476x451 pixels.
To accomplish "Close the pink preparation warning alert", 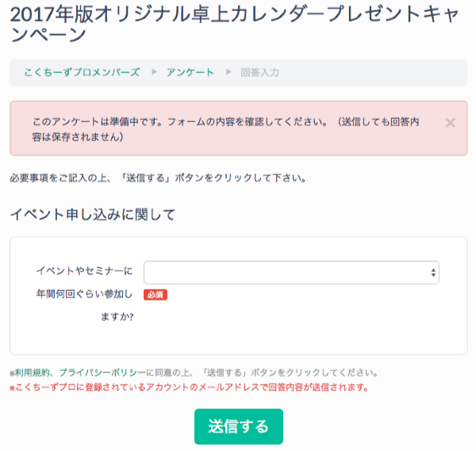I will 450,123.
